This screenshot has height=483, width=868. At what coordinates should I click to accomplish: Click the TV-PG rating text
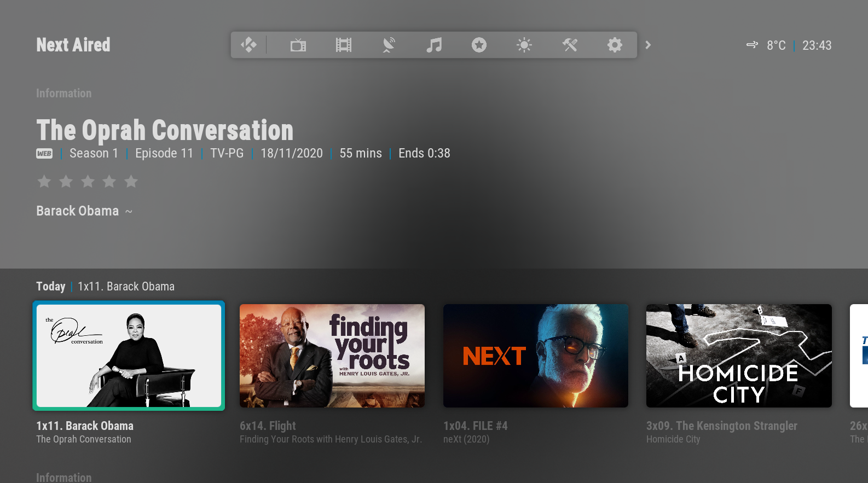(x=227, y=153)
